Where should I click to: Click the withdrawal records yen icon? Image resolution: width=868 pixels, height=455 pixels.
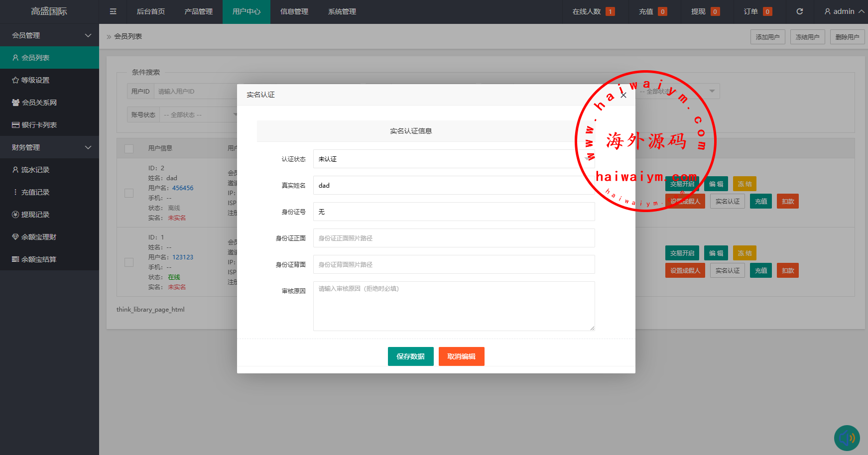coord(15,215)
